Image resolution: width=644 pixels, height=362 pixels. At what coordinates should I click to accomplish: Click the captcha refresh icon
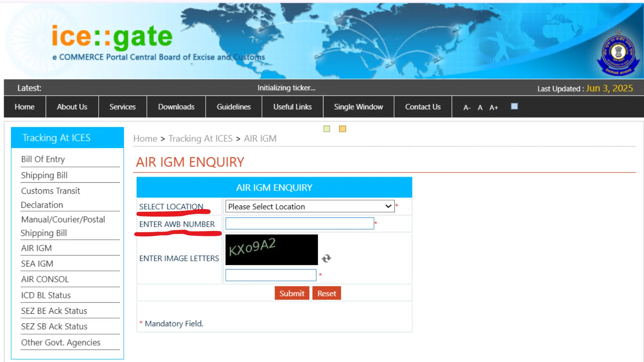326,258
